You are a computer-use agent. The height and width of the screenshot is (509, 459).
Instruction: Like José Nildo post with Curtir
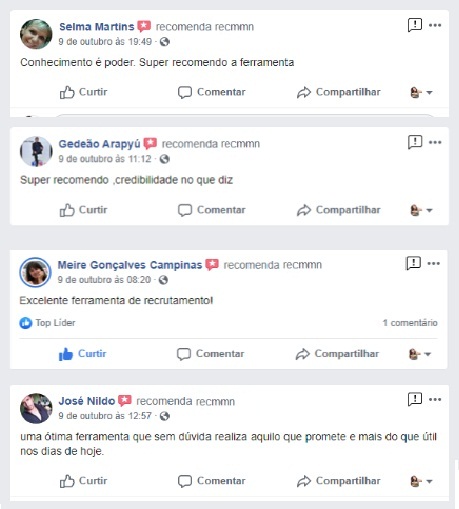83,481
